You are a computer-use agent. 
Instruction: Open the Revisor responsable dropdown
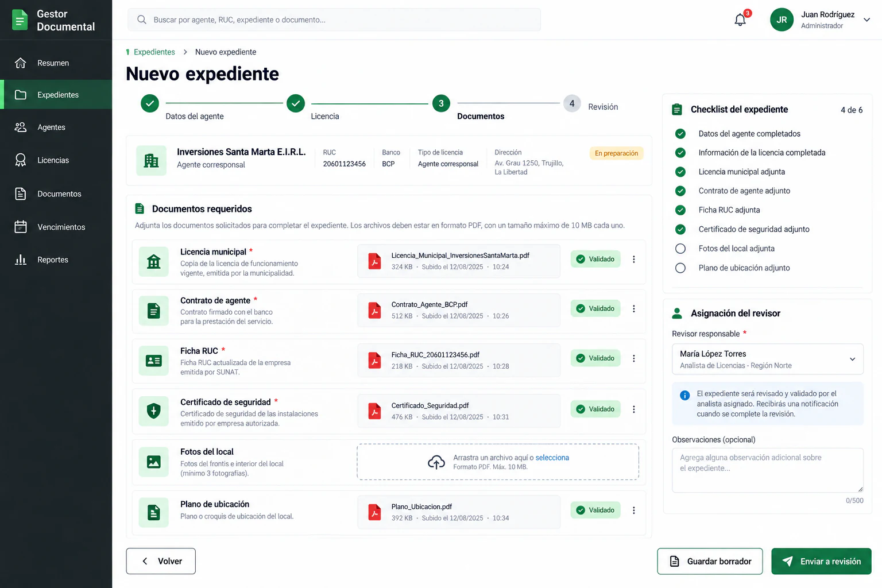[x=768, y=359]
